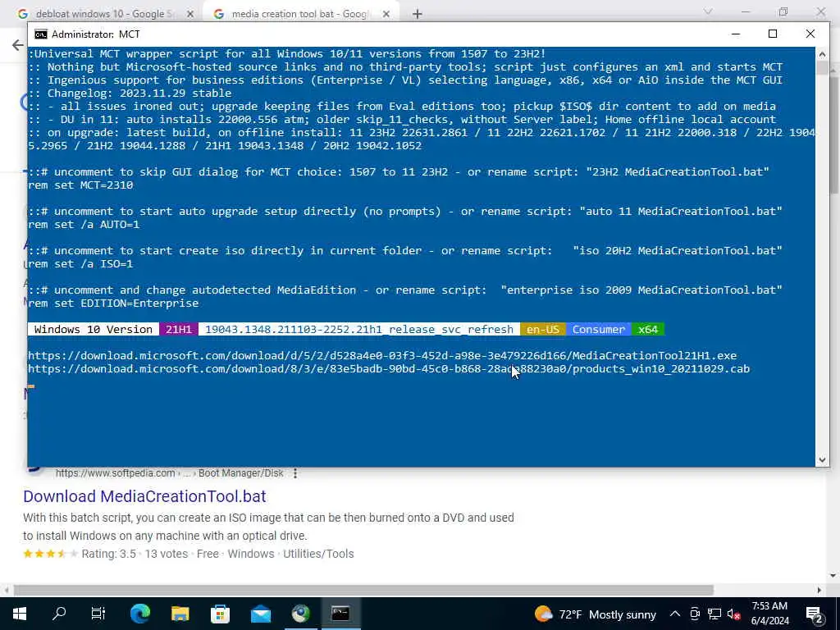Click the 'Changelog: 2023.11.29 stable' line
The height and width of the screenshot is (630, 840).
click(130, 94)
